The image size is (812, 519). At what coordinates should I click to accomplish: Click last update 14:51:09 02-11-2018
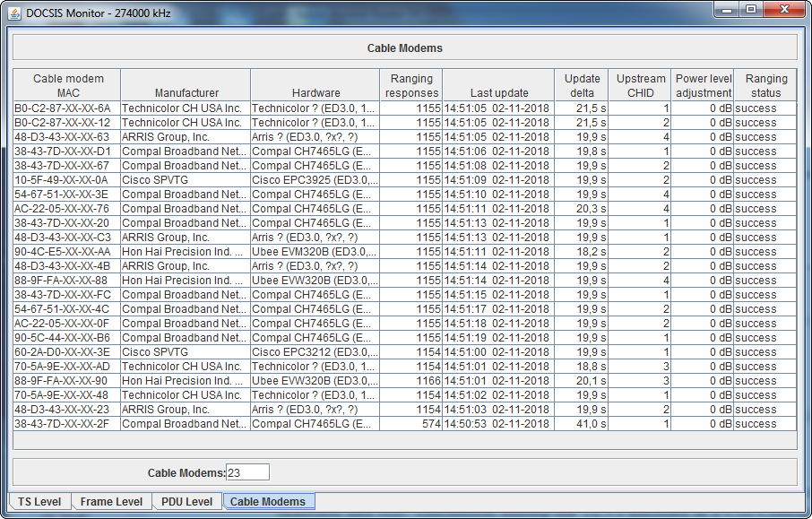[498, 180]
